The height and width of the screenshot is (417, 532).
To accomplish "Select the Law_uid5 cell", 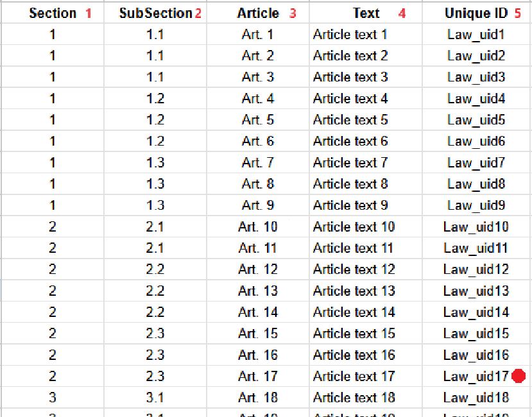I will pyautogui.click(x=476, y=120).
